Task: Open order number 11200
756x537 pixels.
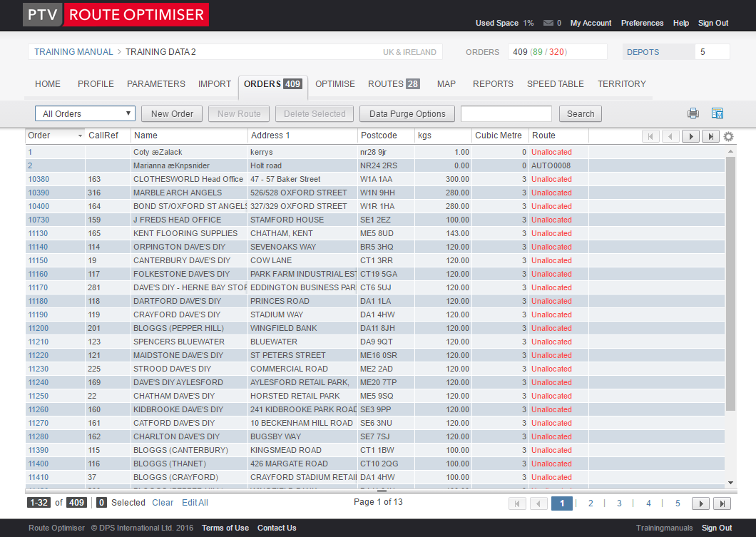Action: tap(38, 328)
